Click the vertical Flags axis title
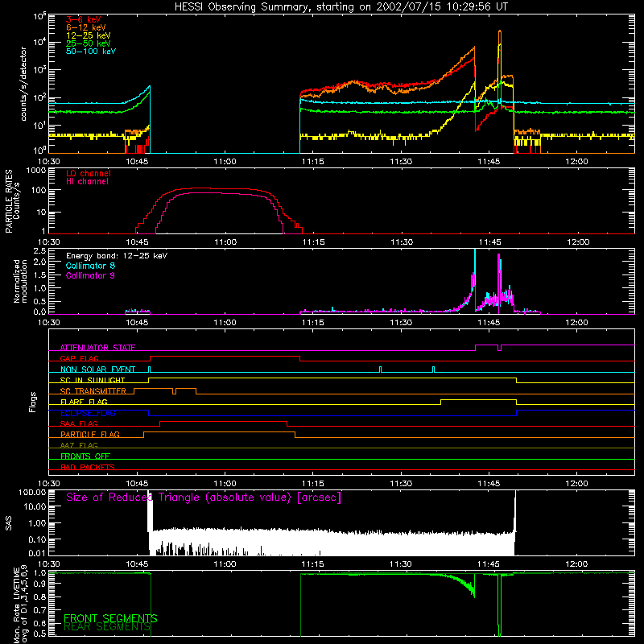This screenshot has height=644, width=644. [33, 402]
